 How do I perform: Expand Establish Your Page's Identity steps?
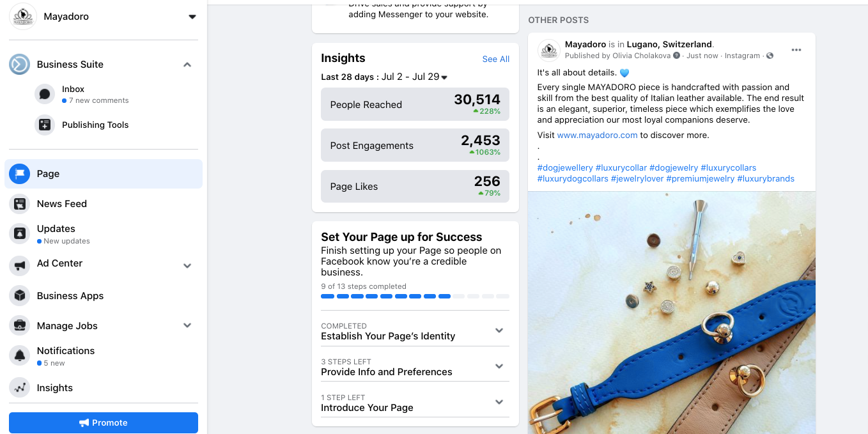499,330
